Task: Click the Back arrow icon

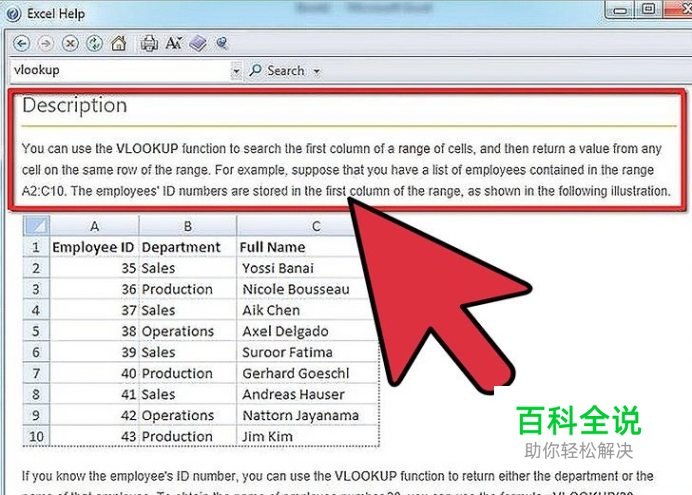Action: coord(21,43)
